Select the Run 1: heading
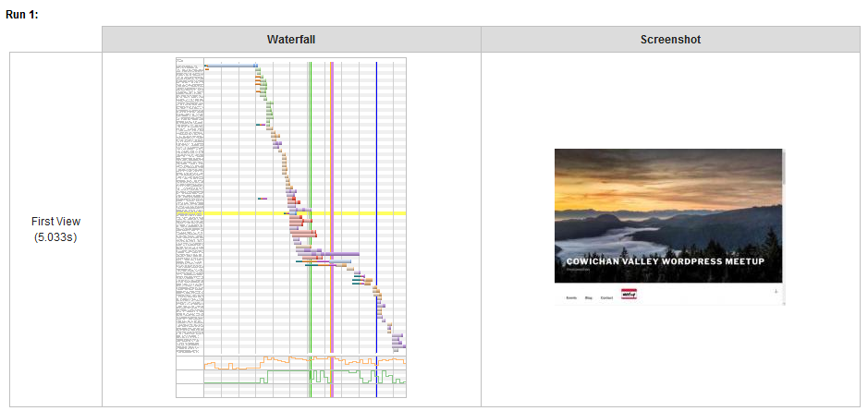 pyautogui.click(x=22, y=14)
